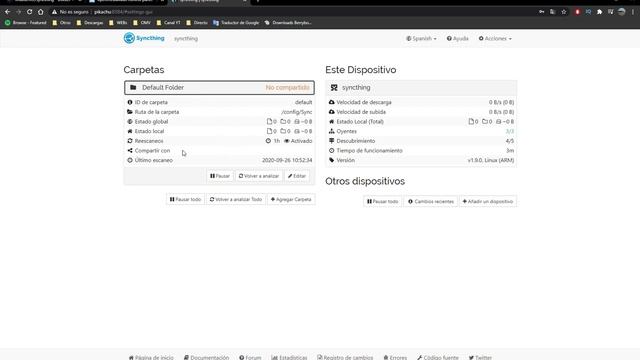The width and height of the screenshot is (640, 360).
Task: Click the 'No compartido' status text
Action: pyautogui.click(x=288, y=87)
